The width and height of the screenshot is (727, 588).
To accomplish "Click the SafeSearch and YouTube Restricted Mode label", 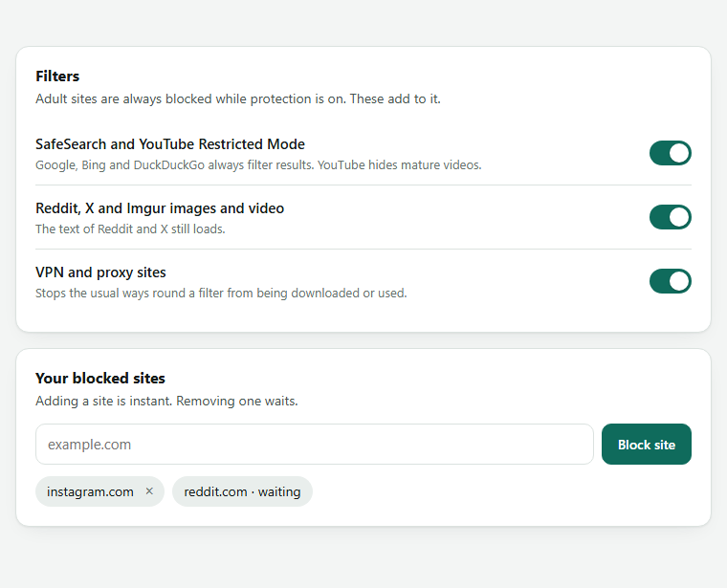I will 170,144.
